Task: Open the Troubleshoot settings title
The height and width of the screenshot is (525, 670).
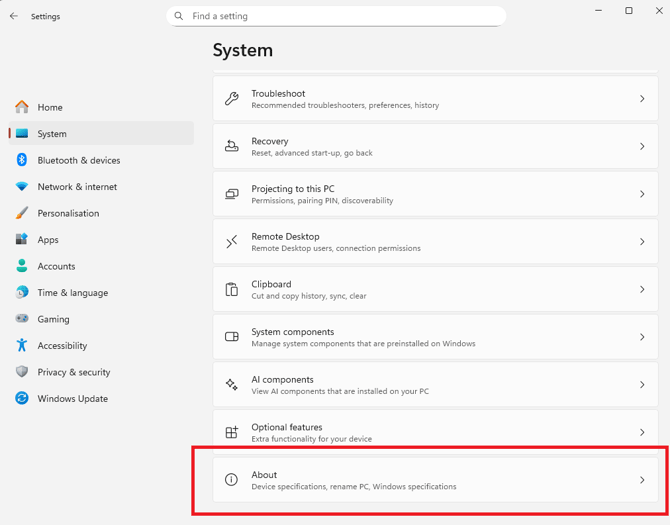Action: (278, 94)
